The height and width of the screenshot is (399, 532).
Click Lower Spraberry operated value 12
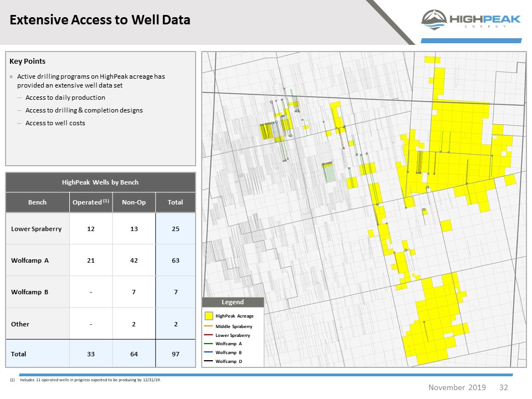click(90, 229)
